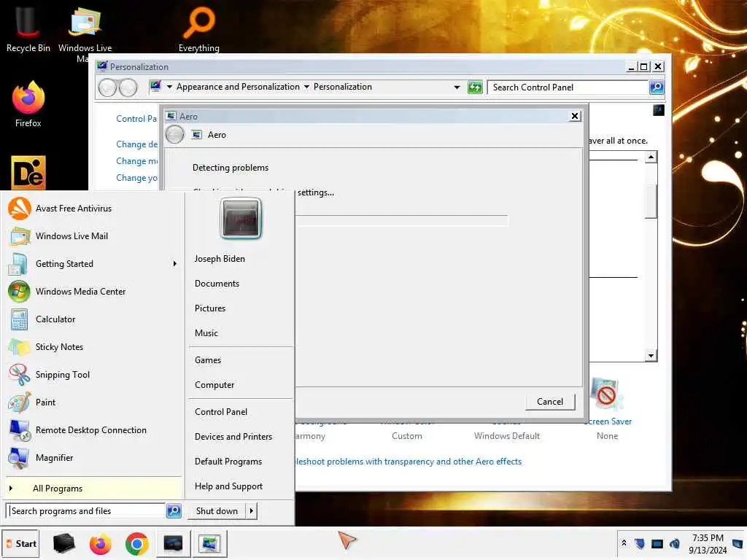
Task: Open Pictures from Start menu
Action: 210,308
